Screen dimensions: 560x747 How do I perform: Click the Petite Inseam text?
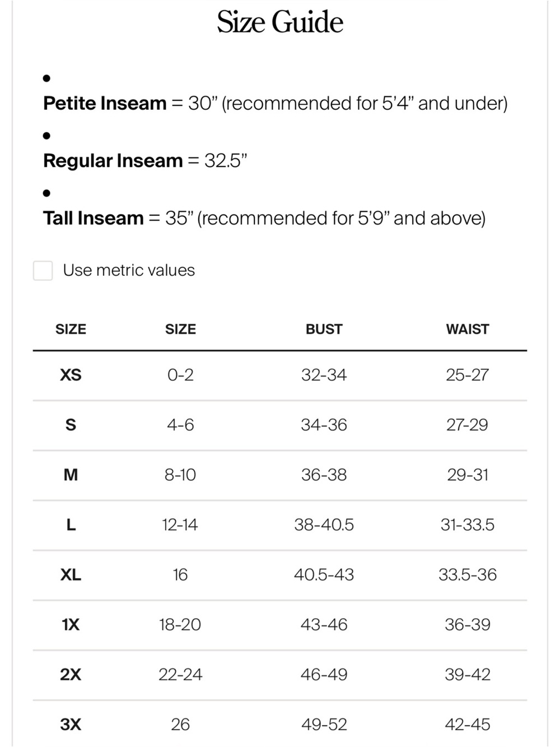coord(105,103)
